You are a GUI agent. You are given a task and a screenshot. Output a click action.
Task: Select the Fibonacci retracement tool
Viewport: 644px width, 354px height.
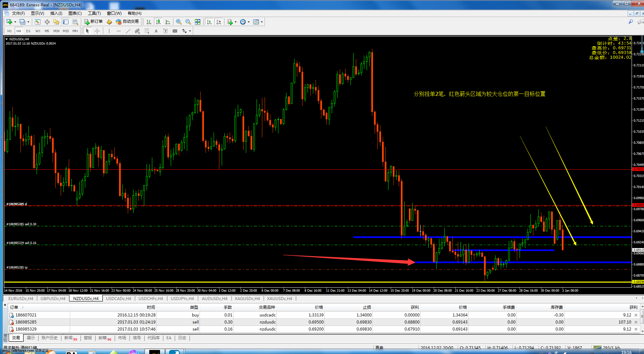pos(147,31)
